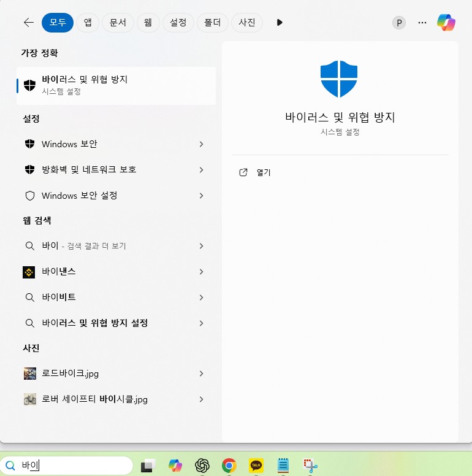Switch to the 웹 filter tab
The height and width of the screenshot is (476, 472).
click(x=148, y=23)
